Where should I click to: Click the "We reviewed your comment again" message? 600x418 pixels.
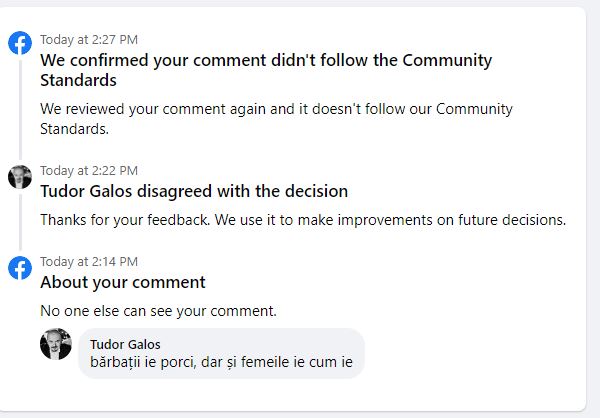point(275,108)
